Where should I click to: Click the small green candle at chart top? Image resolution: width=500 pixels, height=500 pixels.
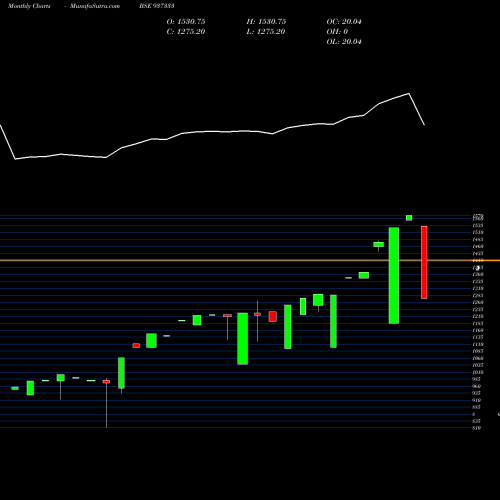(409, 218)
